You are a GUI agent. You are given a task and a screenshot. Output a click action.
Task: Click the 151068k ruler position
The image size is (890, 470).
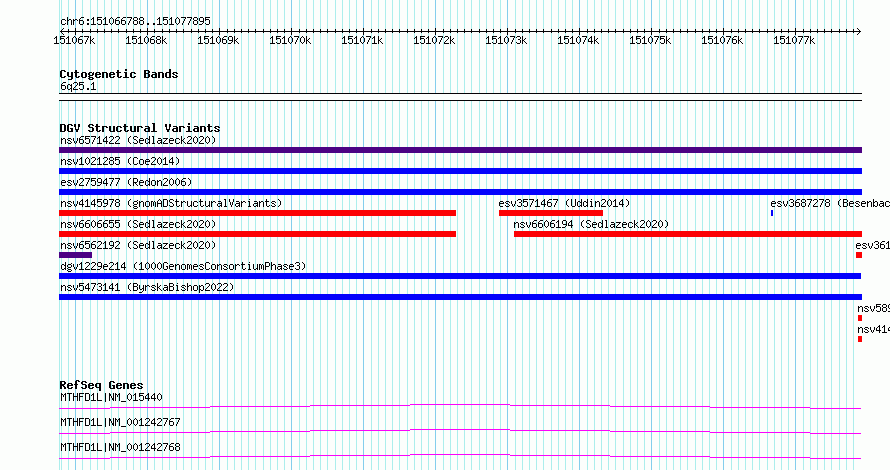tap(146, 40)
